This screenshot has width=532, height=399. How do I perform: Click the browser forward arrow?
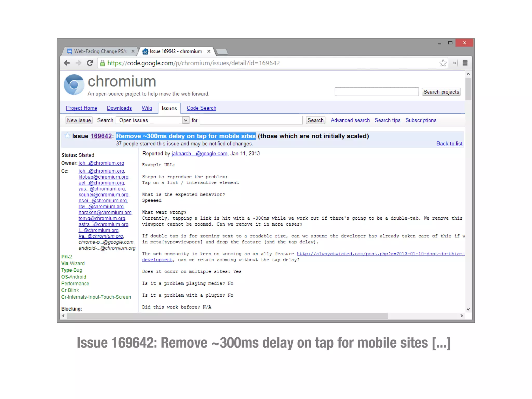pyautogui.click(x=78, y=63)
